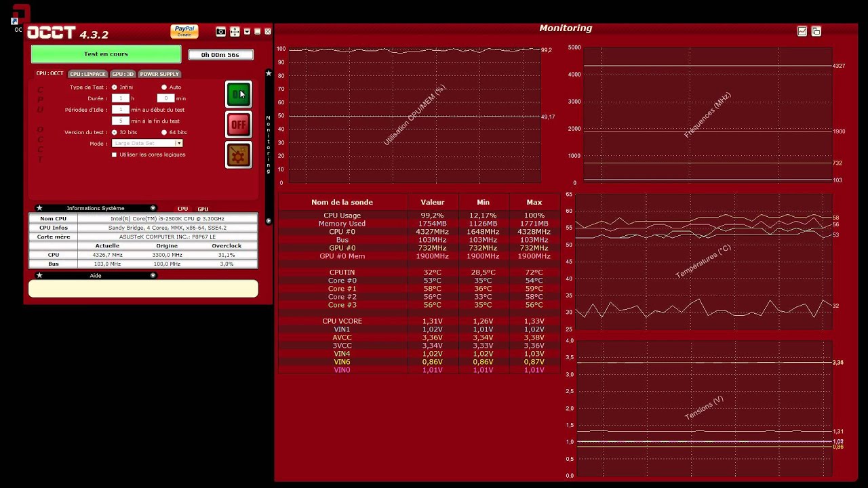The width and height of the screenshot is (868, 488).
Task: Collapse the Aide section arrow
Action: coord(153,275)
